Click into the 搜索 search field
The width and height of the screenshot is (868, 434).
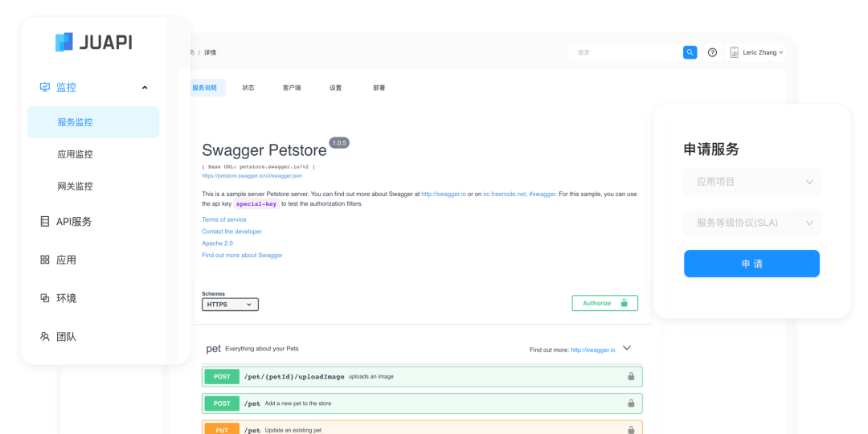(x=625, y=52)
